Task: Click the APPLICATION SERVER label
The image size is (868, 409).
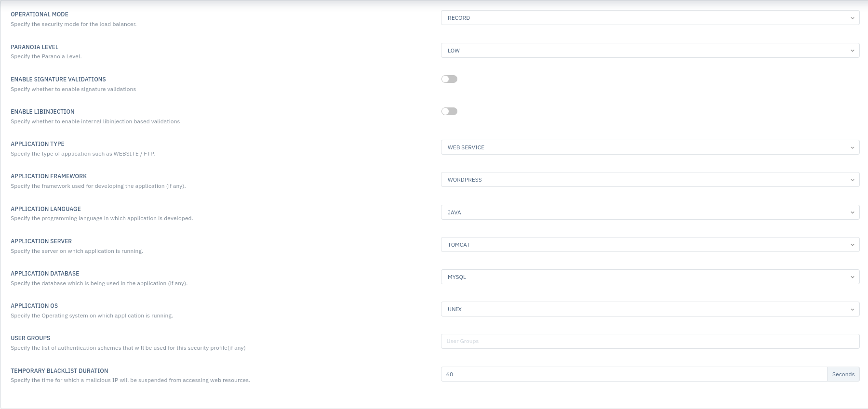Action: pos(41,241)
